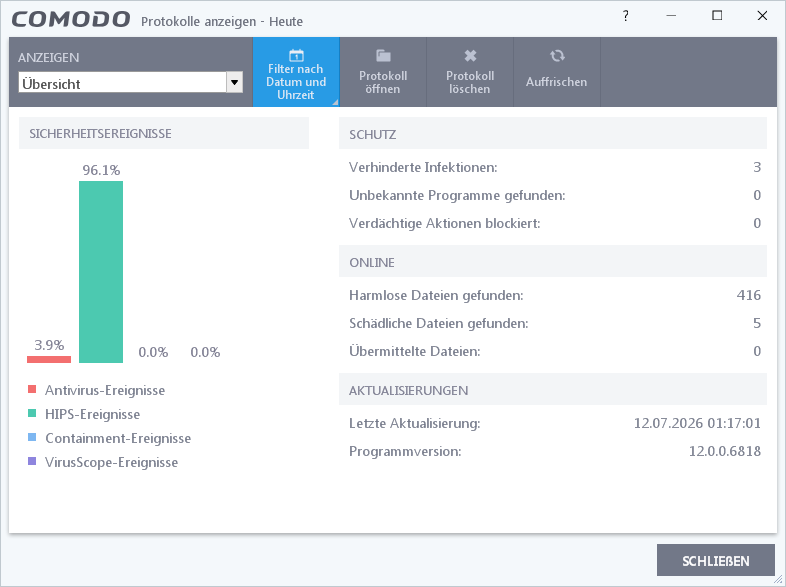The width and height of the screenshot is (786, 587).
Task: Click the VirusScope-Ereignisse legend label
Action: pos(111,462)
